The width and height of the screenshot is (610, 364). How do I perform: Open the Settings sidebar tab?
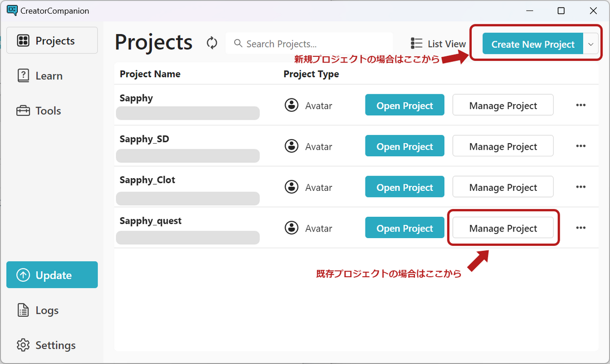coord(52,345)
